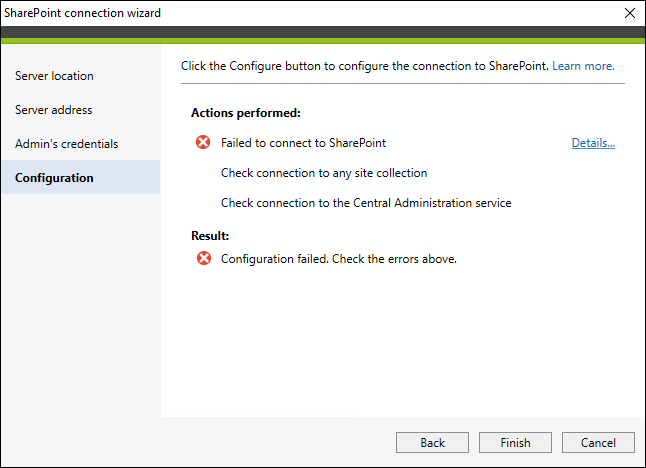Image resolution: width=646 pixels, height=468 pixels.
Task: Click the 'Result:' heading
Action: click(x=210, y=236)
